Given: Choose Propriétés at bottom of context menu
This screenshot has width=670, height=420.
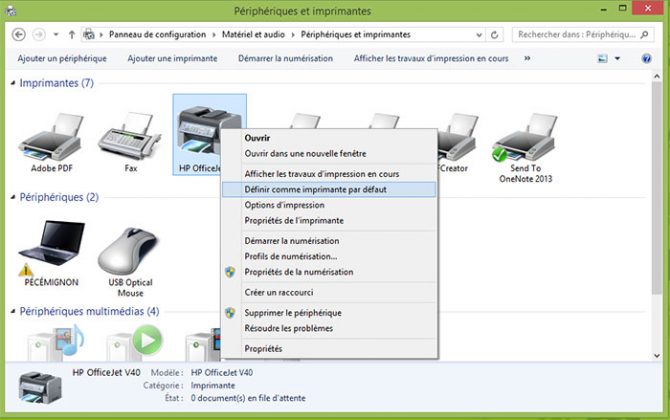Looking at the screenshot, I should point(329,349).
